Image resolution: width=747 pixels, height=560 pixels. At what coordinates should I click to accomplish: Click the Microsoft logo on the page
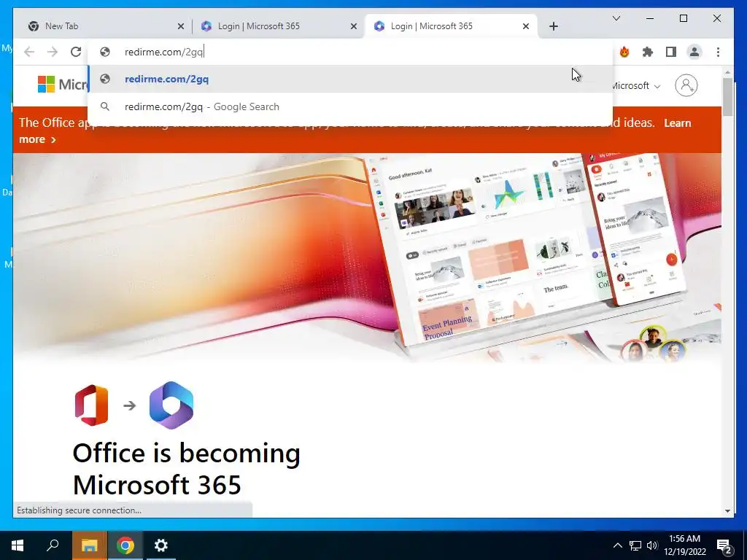[63, 85]
